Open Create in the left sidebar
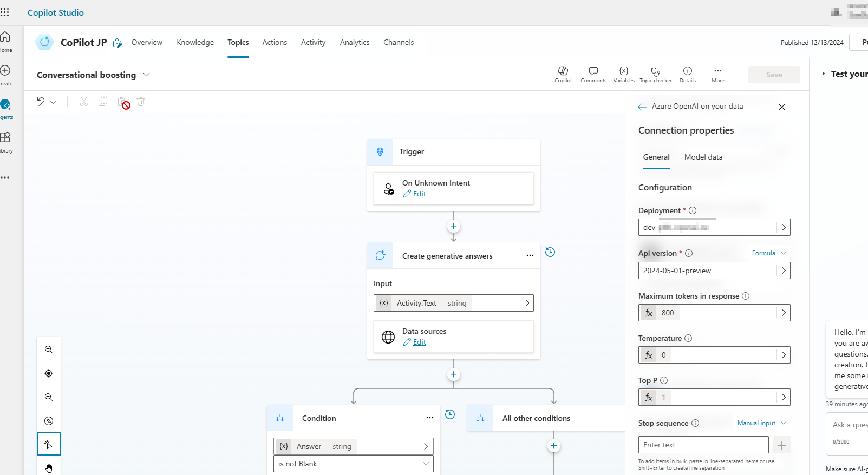 point(5,75)
